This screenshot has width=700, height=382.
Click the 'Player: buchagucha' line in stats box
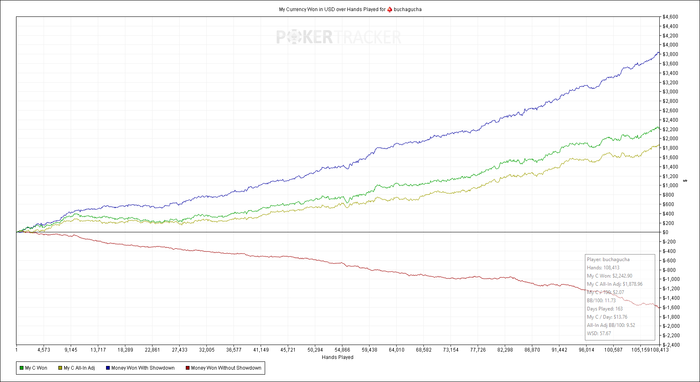[x=608, y=259]
